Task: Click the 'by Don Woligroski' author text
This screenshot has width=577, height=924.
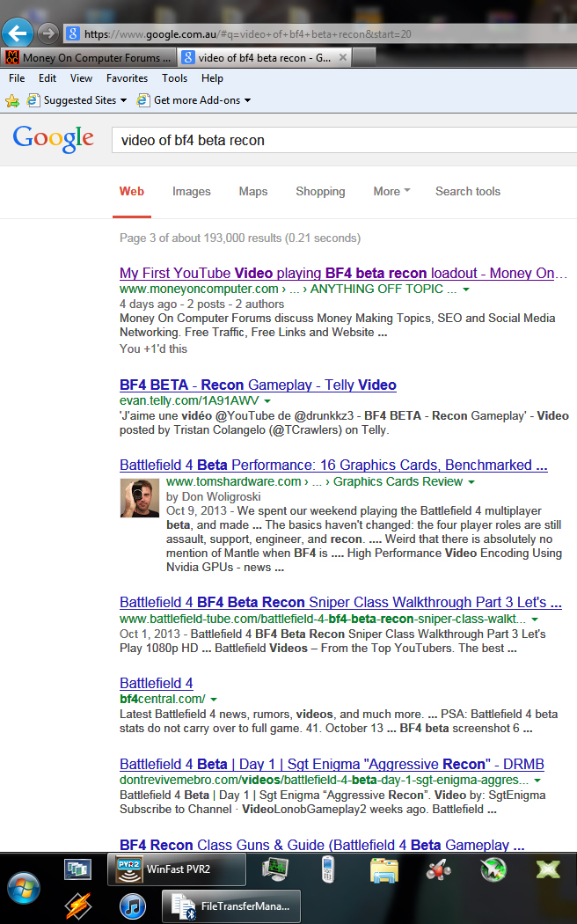Action: (213, 497)
